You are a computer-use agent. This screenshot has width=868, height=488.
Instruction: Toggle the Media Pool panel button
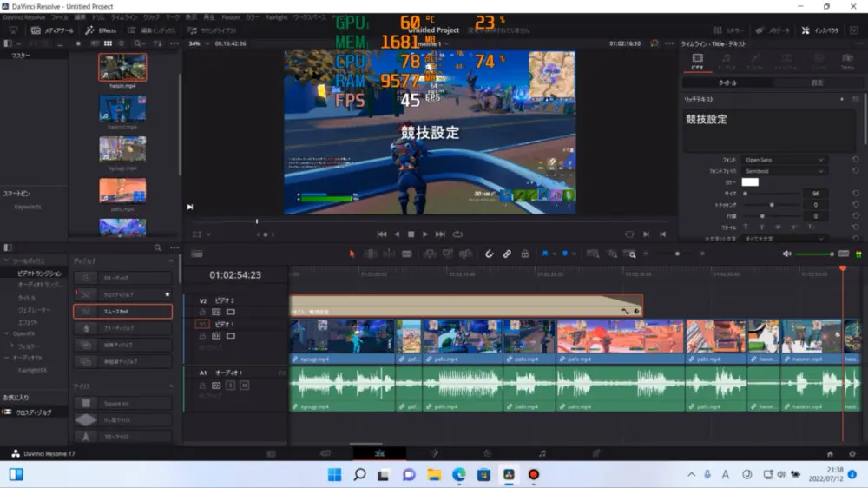(52, 30)
